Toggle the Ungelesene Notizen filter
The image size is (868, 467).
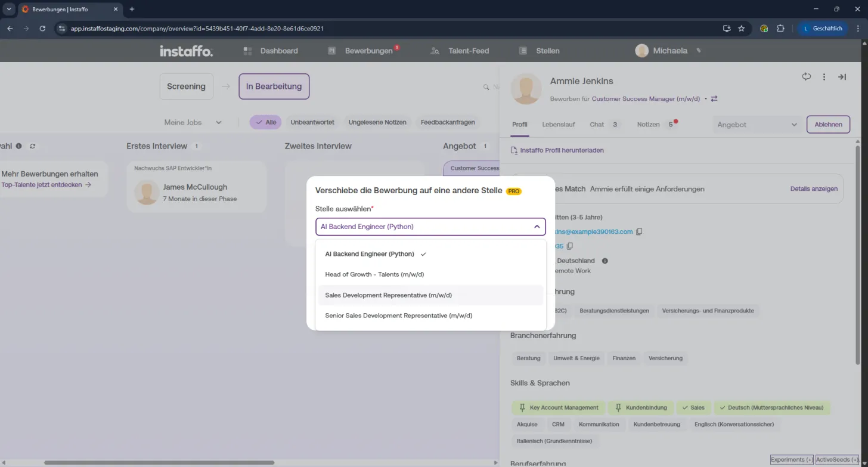[377, 122]
